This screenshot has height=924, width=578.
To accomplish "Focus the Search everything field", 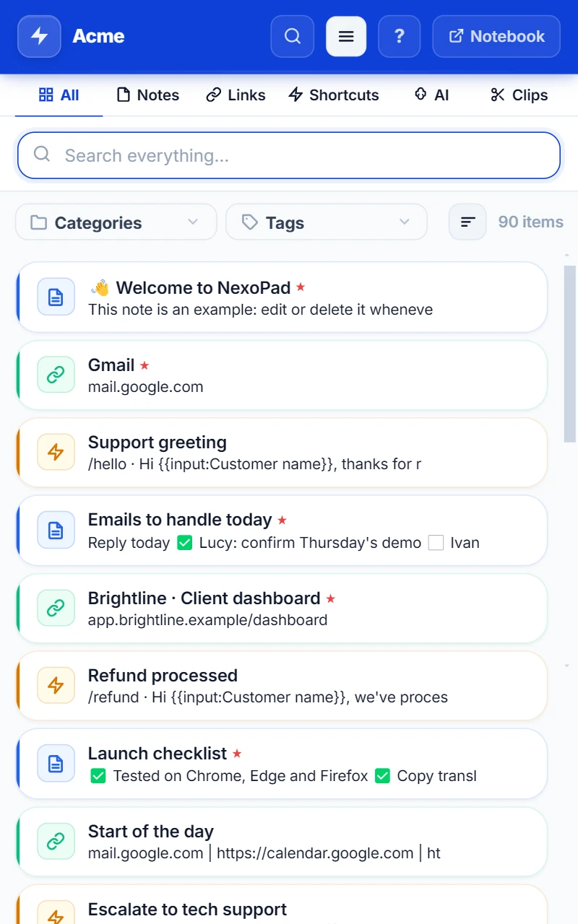I will tap(289, 155).
